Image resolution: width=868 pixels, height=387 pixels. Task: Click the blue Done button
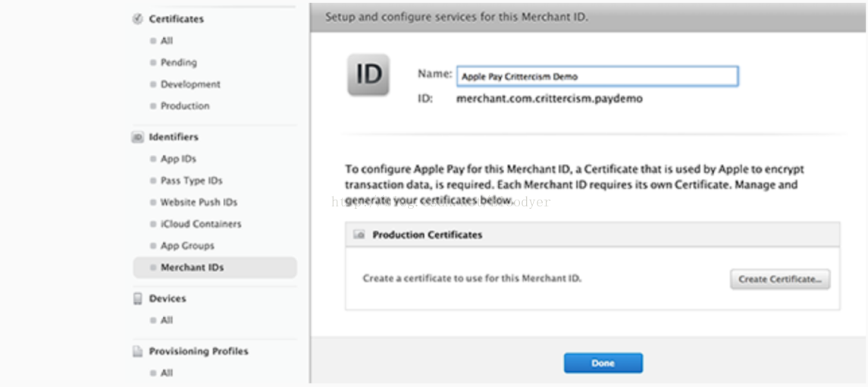click(603, 363)
